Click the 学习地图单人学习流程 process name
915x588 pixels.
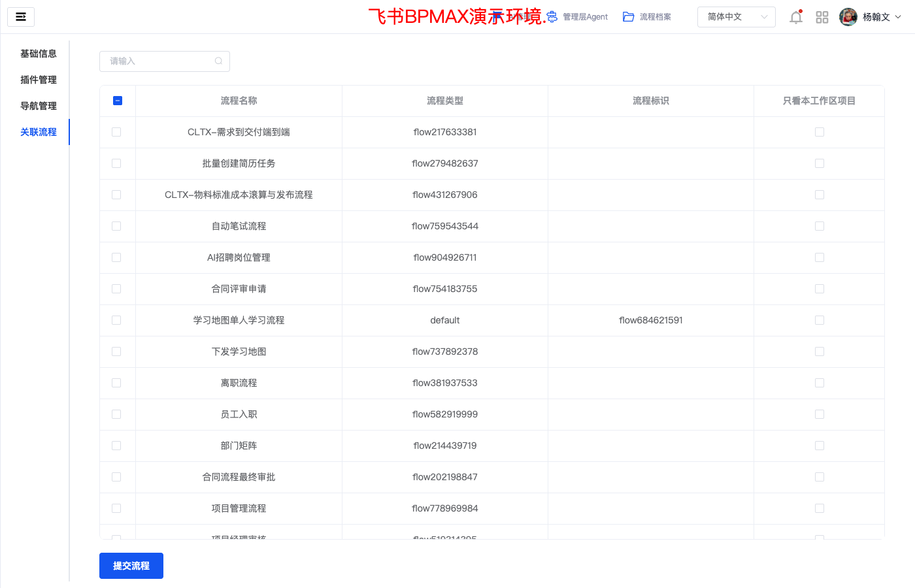pos(239,320)
